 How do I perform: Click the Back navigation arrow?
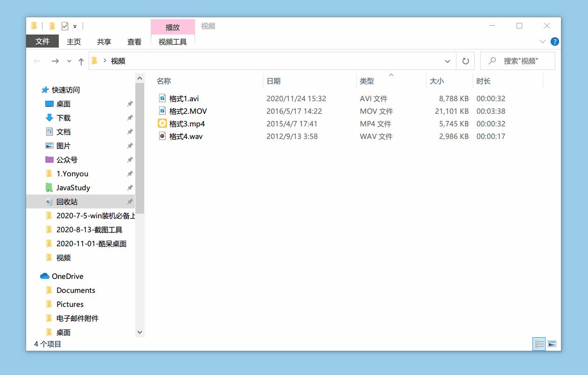(37, 61)
